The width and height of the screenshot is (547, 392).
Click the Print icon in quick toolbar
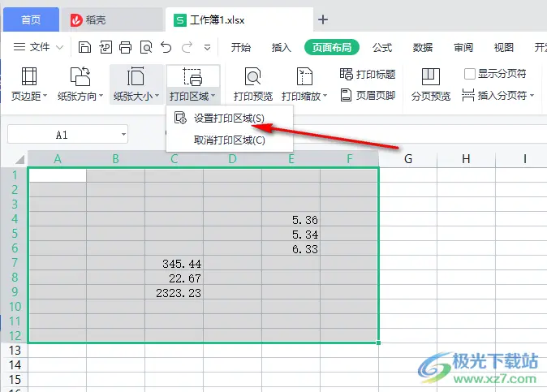point(126,47)
